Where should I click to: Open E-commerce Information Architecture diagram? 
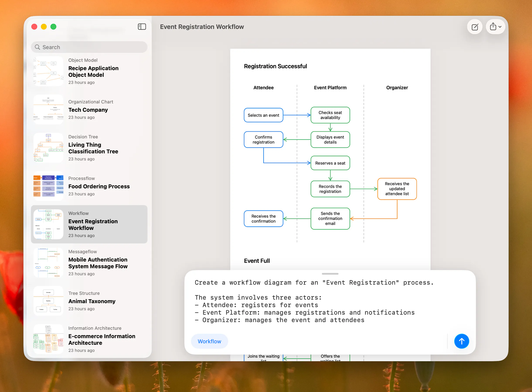89,339
